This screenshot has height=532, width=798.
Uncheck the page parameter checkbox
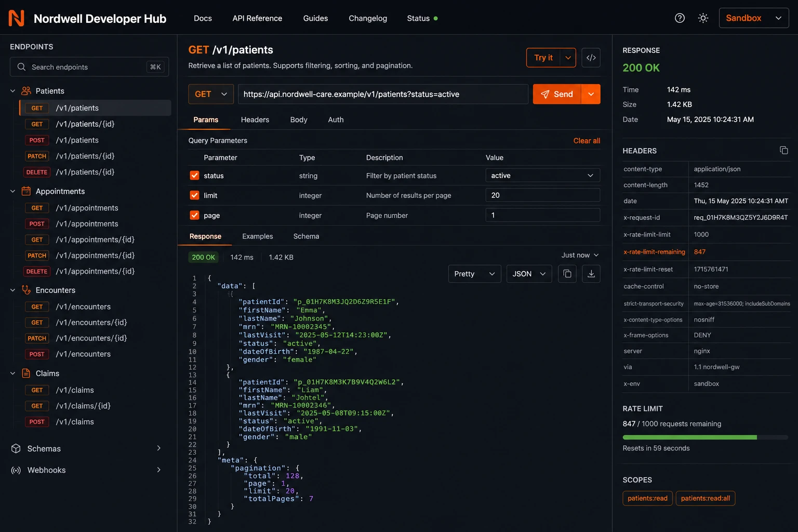(x=194, y=215)
